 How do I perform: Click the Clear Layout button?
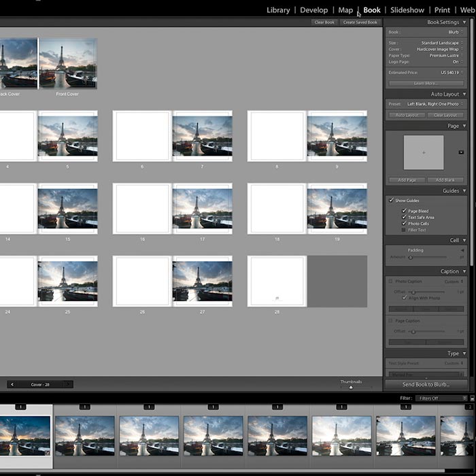[x=445, y=115]
